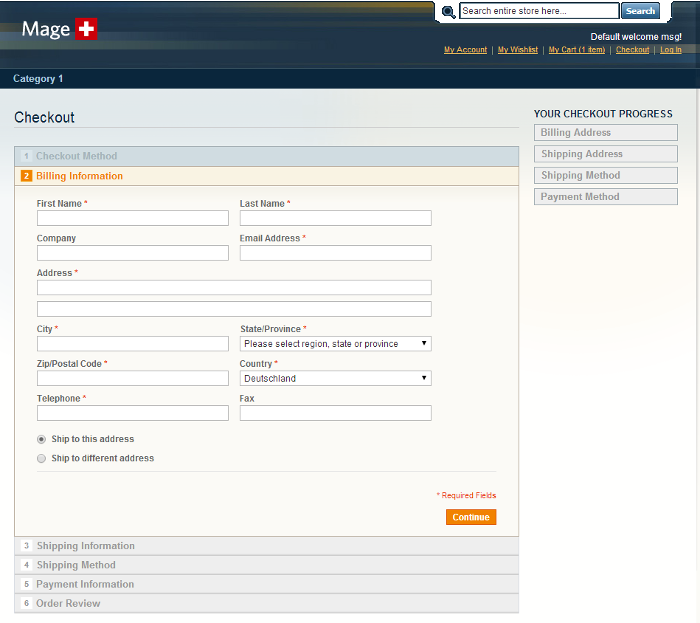Expand the Payment Information step
700x623 pixels.
[267, 585]
